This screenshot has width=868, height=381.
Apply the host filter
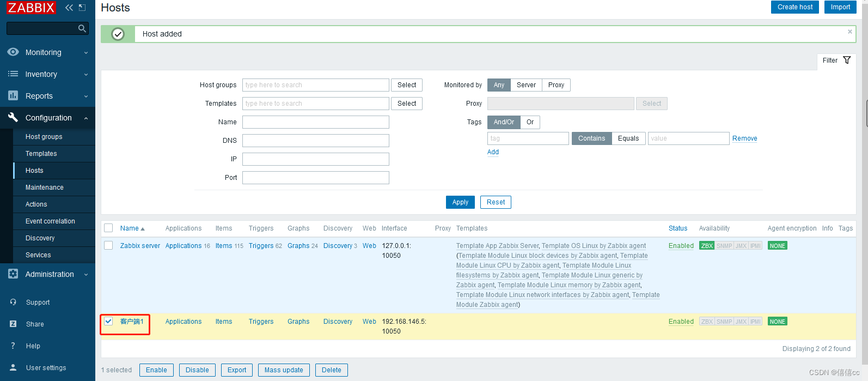460,202
